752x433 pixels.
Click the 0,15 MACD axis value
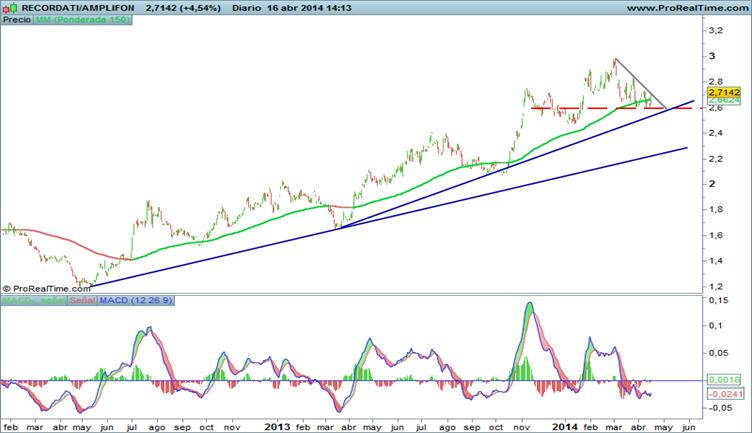718,300
